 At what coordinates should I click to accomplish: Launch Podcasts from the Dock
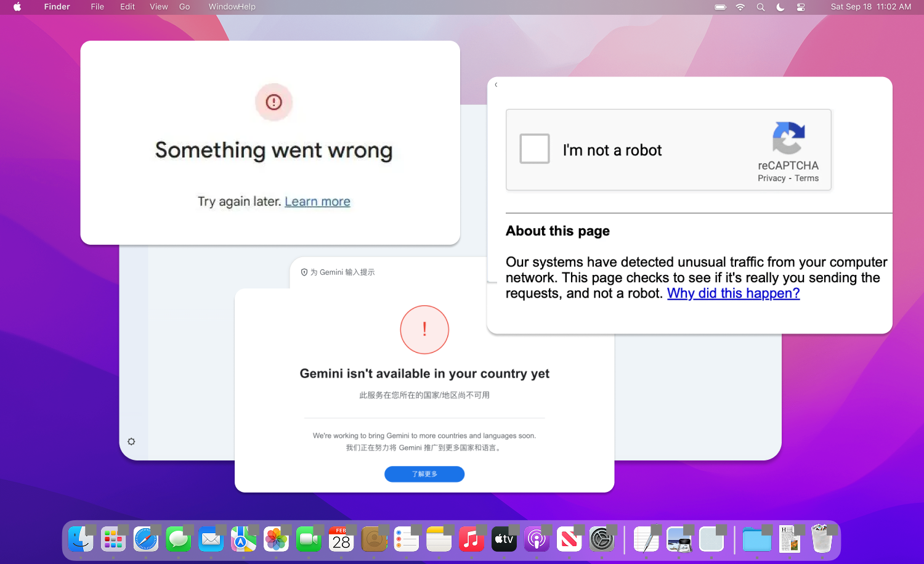click(537, 539)
